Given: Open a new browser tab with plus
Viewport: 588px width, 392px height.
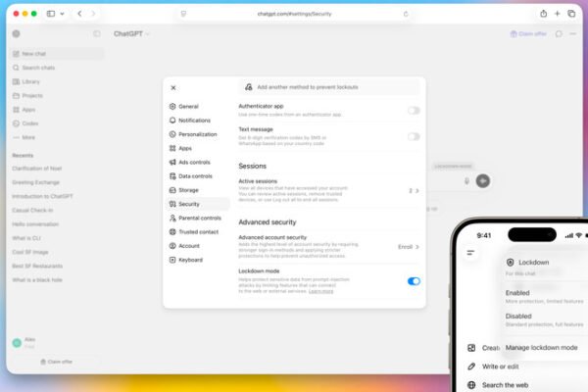Looking at the screenshot, I should (x=558, y=14).
